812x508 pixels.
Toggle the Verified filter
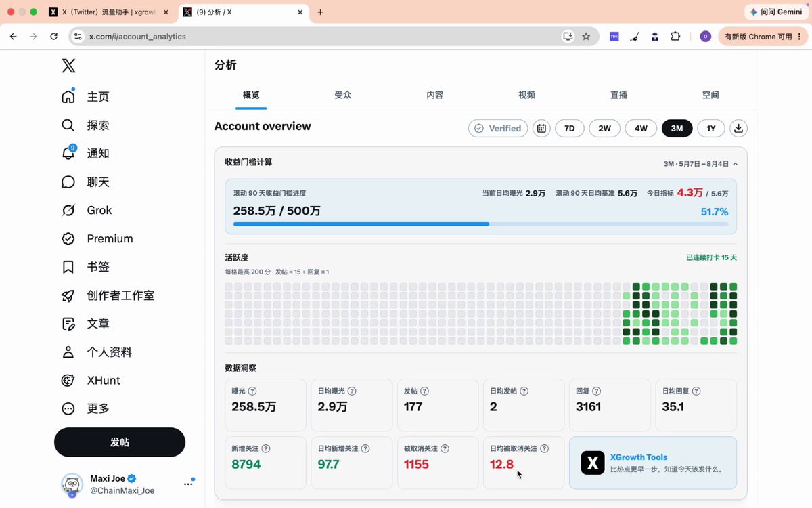[498, 129]
